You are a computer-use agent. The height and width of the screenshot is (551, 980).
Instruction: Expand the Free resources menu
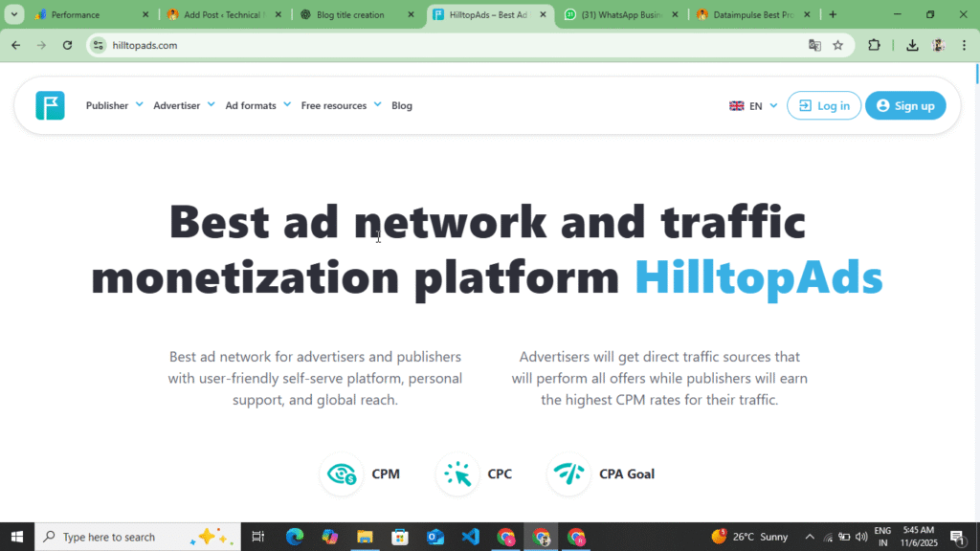coord(335,105)
